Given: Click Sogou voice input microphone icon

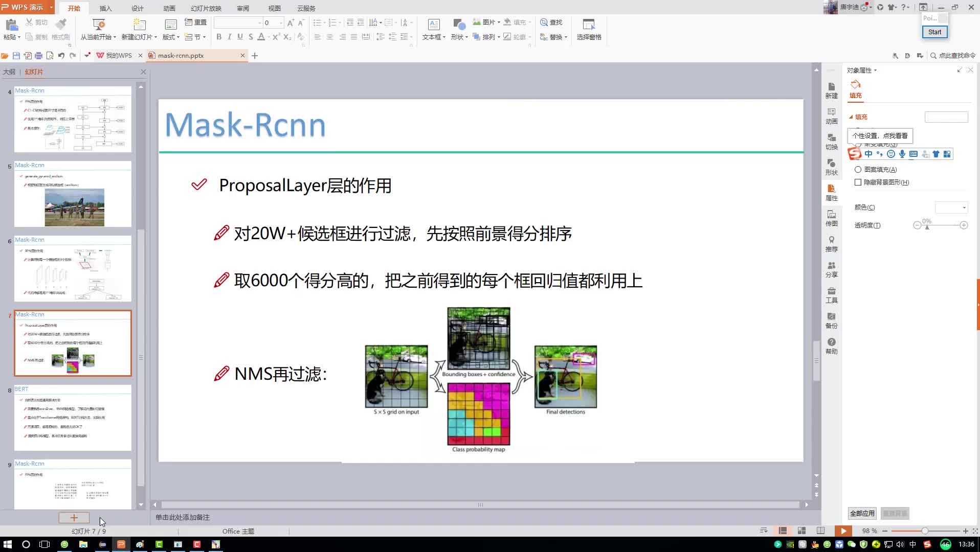Looking at the screenshot, I should pos(902,154).
